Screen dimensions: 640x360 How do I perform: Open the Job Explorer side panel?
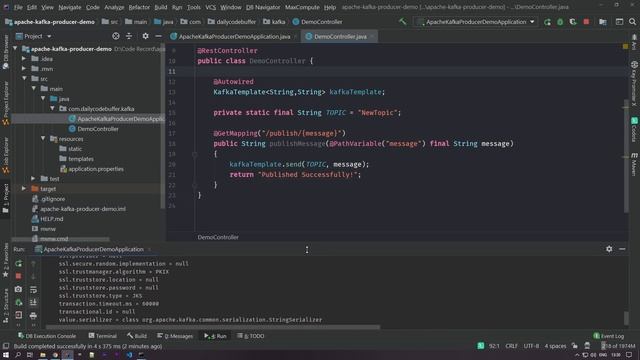coord(5,155)
